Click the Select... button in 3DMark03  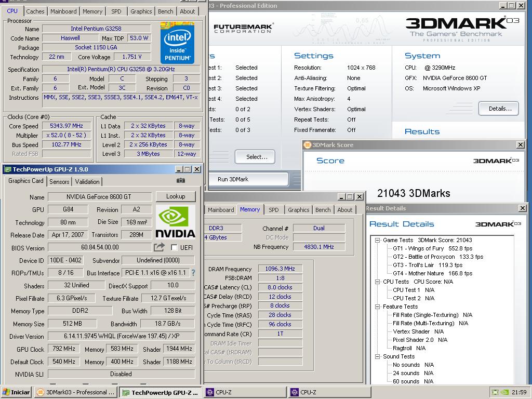click(x=255, y=157)
